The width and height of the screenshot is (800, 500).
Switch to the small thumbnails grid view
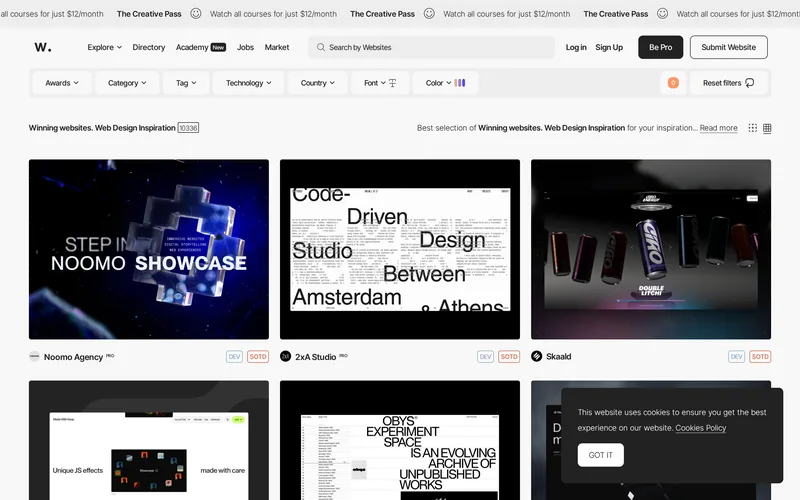pos(753,128)
